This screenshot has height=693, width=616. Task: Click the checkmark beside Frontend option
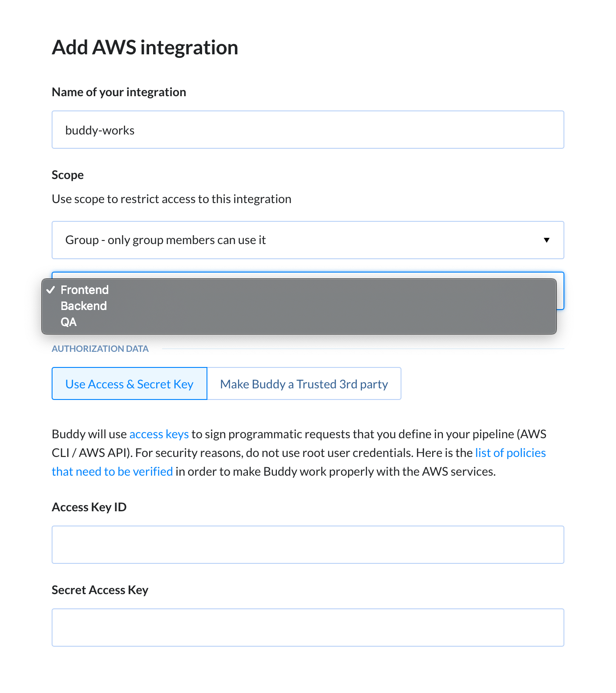pyautogui.click(x=51, y=290)
